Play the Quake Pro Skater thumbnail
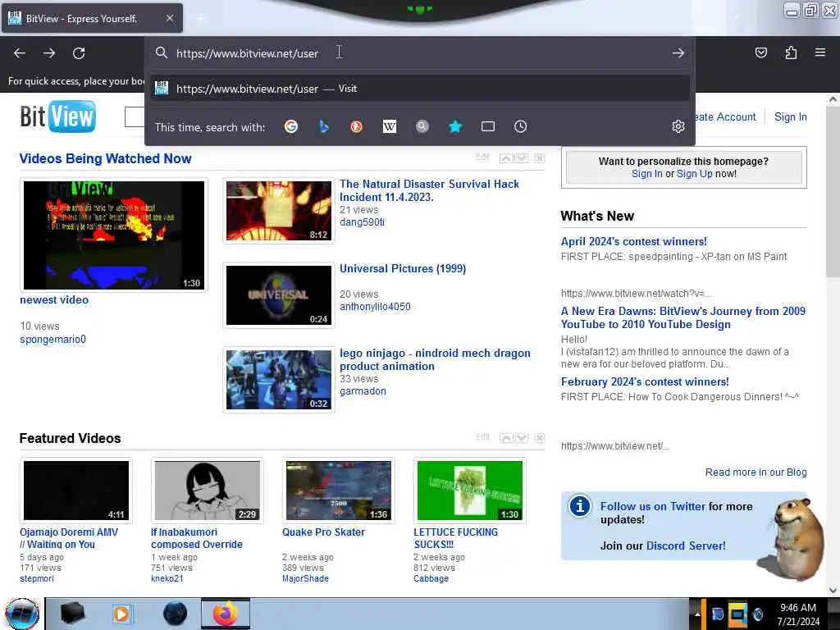The height and width of the screenshot is (630, 840). (x=339, y=491)
